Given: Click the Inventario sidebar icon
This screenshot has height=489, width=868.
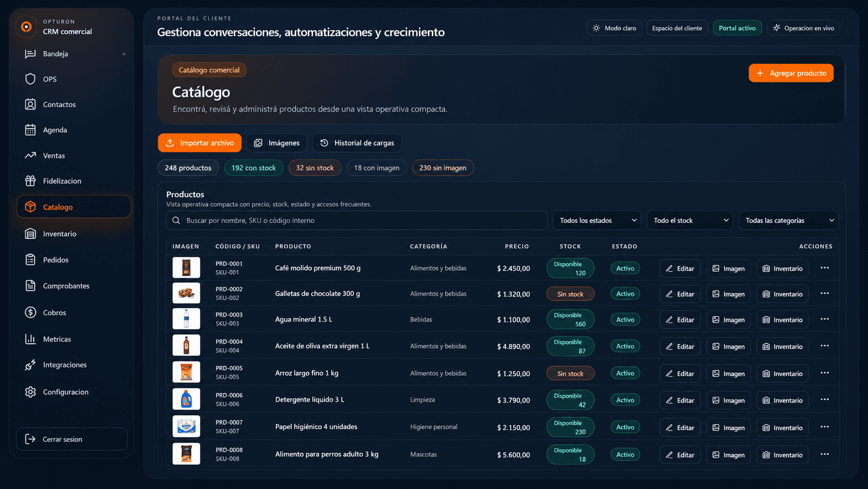Looking at the screenshot, I should 30,234.
